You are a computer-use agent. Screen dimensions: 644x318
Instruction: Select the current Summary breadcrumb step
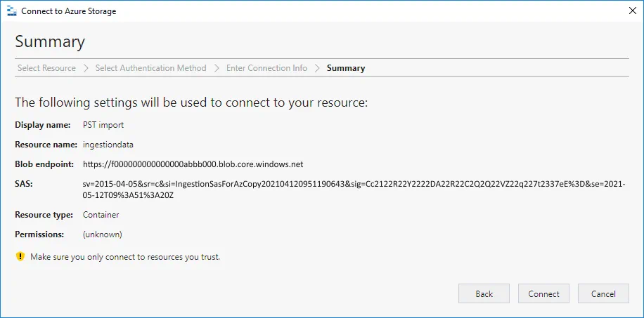click(345, 68)
